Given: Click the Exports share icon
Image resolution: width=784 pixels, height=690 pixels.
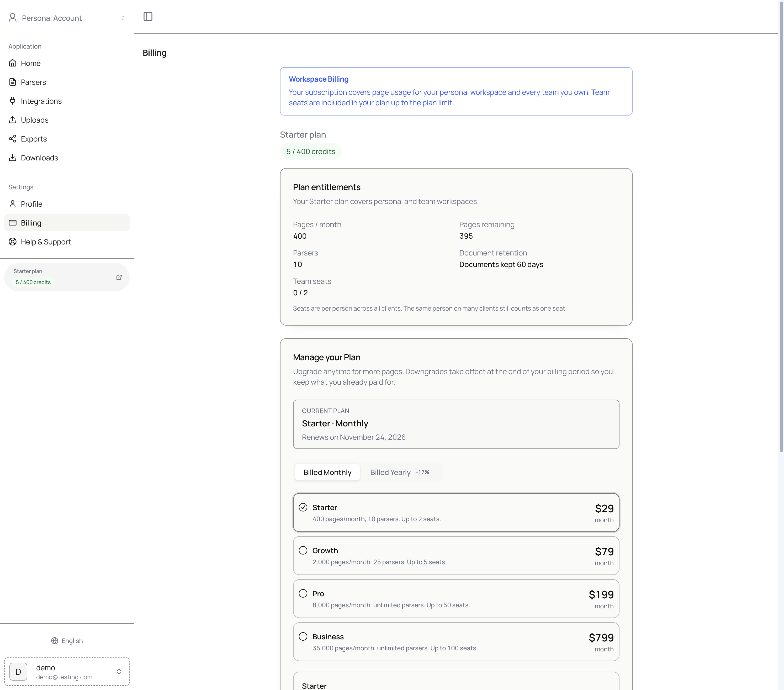Looking at the screenshot, I should coord(13,139).
